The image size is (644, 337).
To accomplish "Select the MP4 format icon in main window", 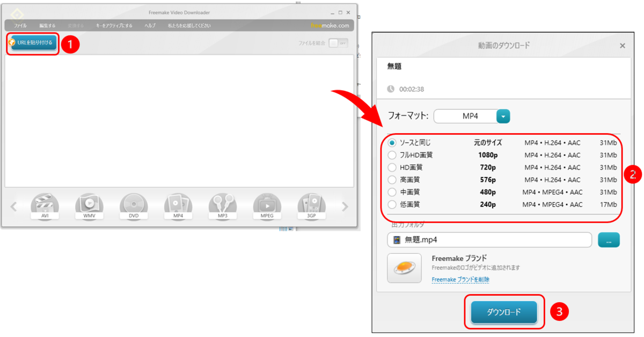I will [178, 207].
